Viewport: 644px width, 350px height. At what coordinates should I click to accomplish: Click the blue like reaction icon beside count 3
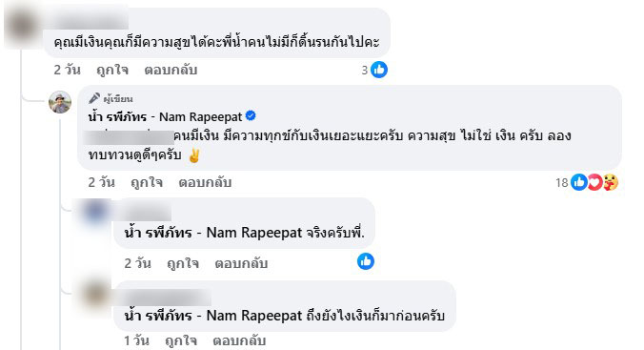(x=378, y=70)
